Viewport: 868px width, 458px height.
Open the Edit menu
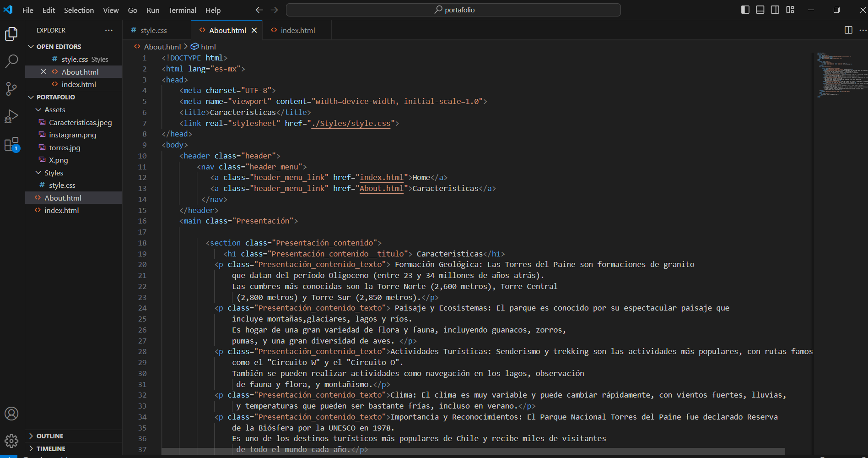click(x=49, y=10)
